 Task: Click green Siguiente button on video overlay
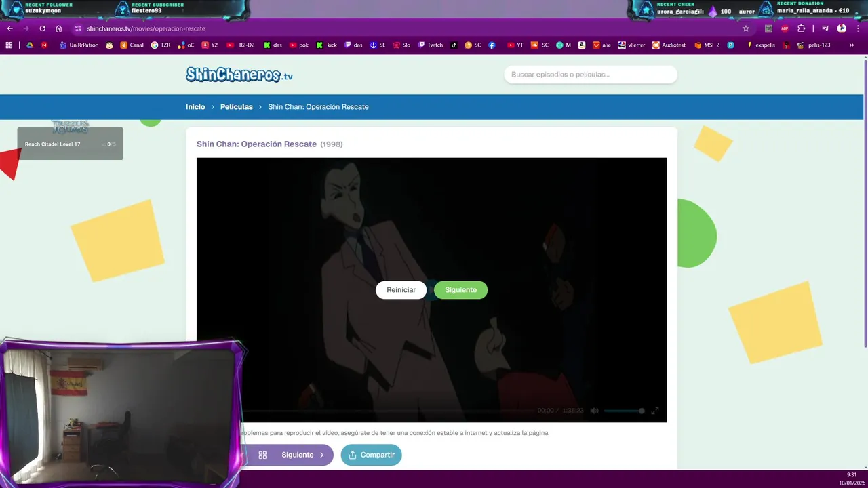pos(460,290)
